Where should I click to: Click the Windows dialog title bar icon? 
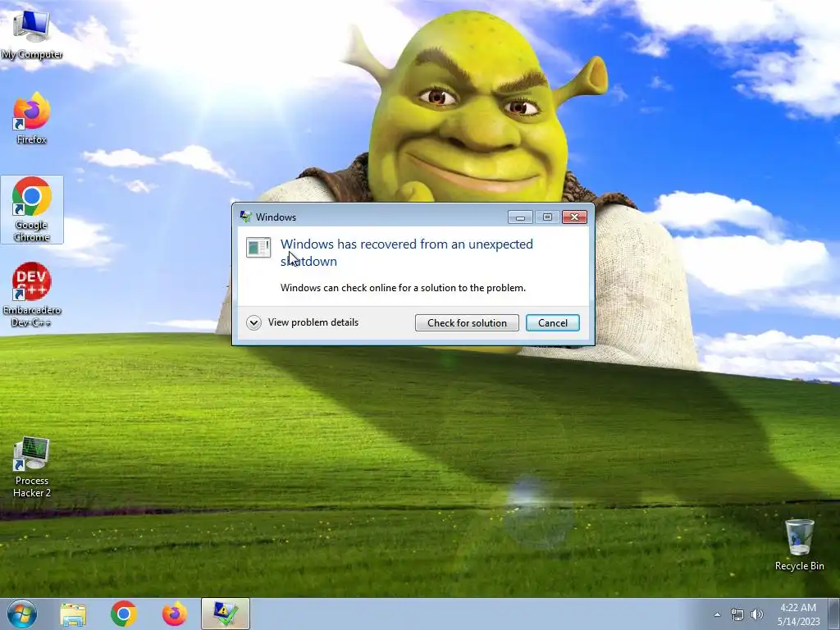pyautogui.click(x=245, y=217)
